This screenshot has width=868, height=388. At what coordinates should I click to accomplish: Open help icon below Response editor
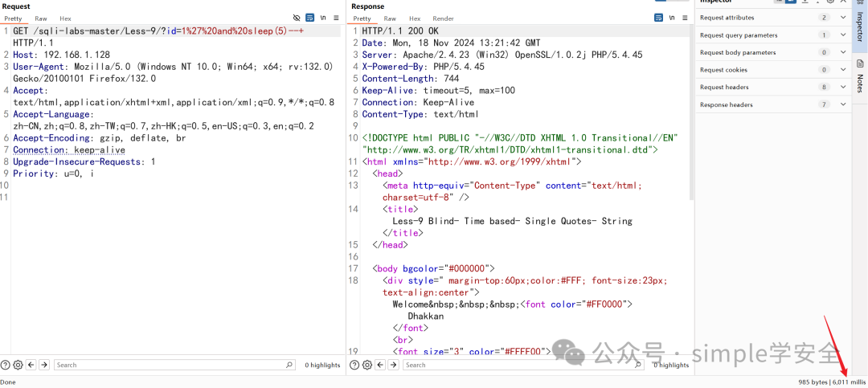tap(354, 365)
